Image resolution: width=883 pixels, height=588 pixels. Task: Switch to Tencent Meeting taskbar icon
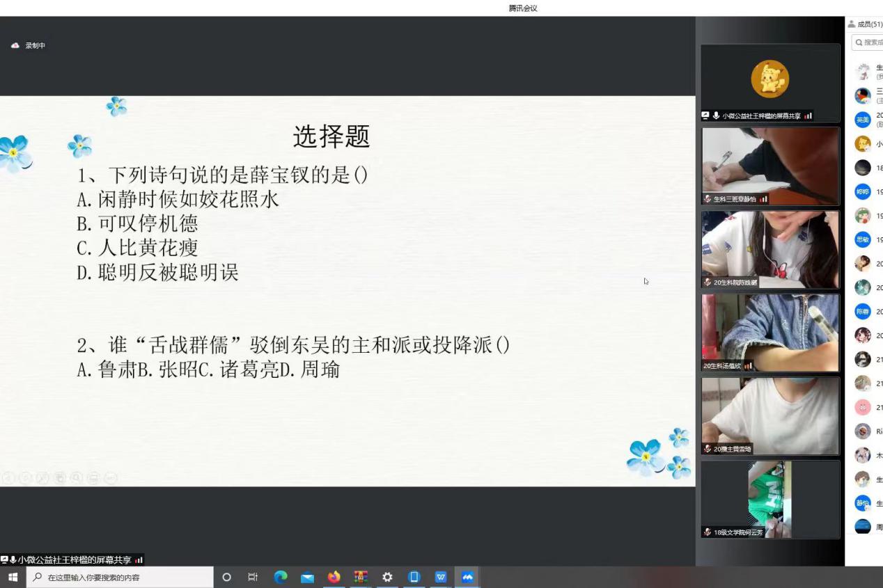(467, 578)
